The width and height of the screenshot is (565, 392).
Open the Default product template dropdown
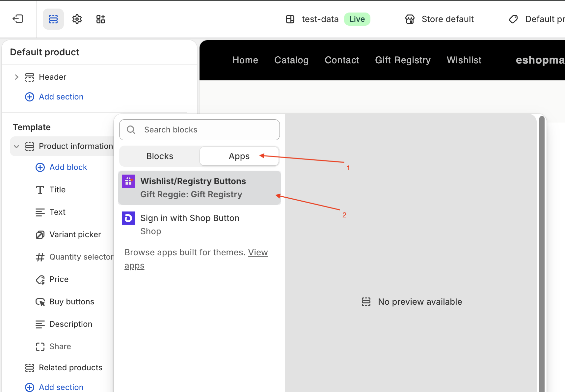tap(537, 19)
